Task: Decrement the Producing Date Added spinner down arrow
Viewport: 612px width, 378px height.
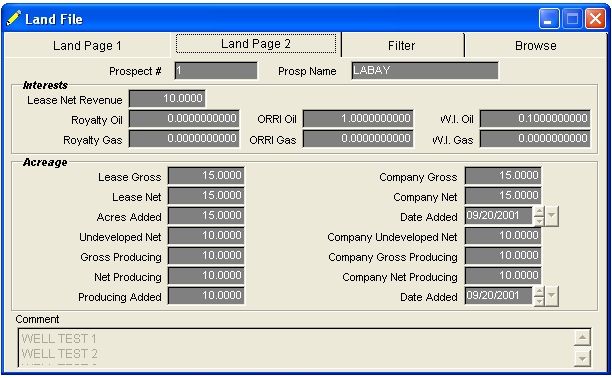Action: (x=539, y=301)
